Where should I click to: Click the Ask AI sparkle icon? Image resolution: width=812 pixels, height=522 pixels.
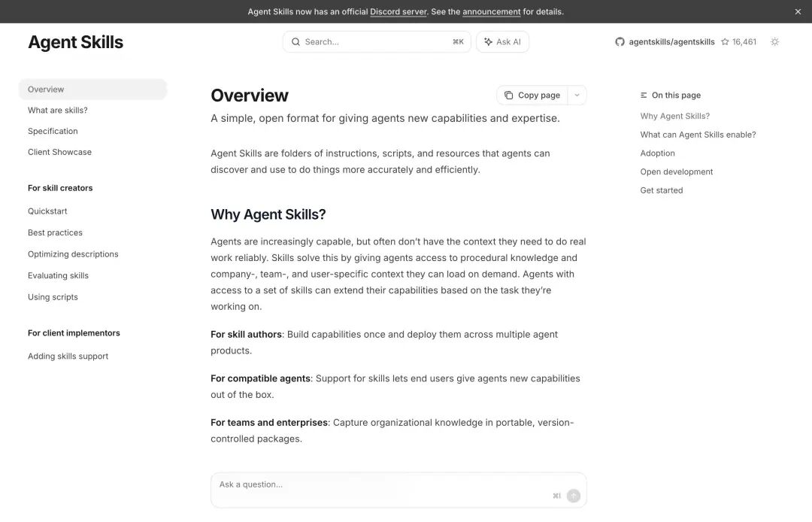488,42
